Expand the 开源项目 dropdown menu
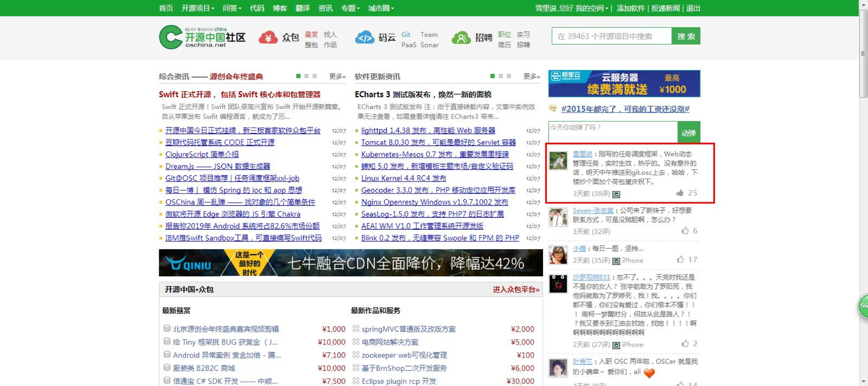 click(x=198, y=8)
